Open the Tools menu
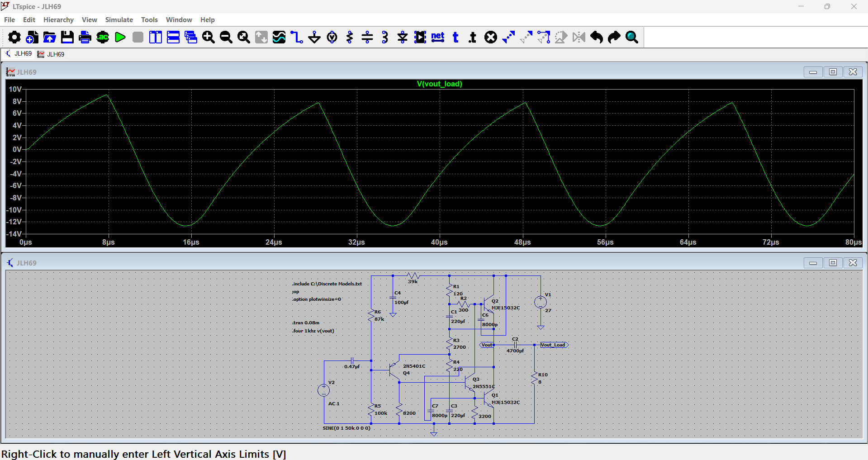The height and width of the screenshot is (460, 868). [x=149, y=20]
